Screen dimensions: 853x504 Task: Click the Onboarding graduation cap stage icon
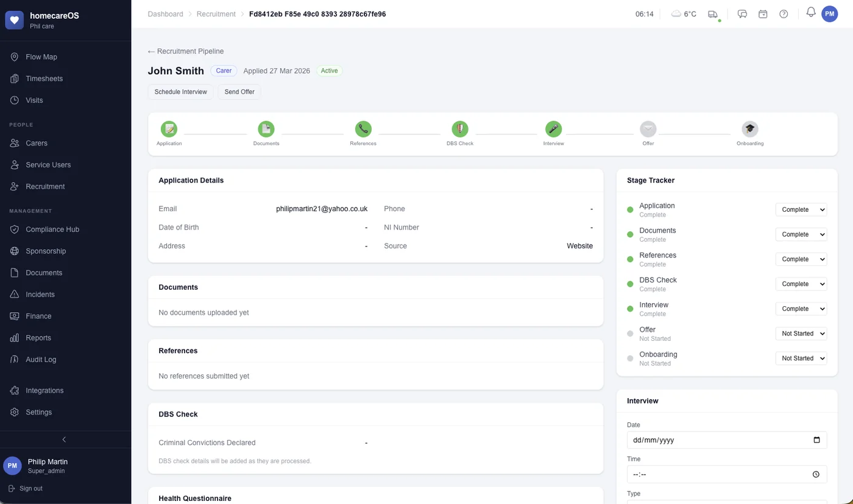[750, 129]
